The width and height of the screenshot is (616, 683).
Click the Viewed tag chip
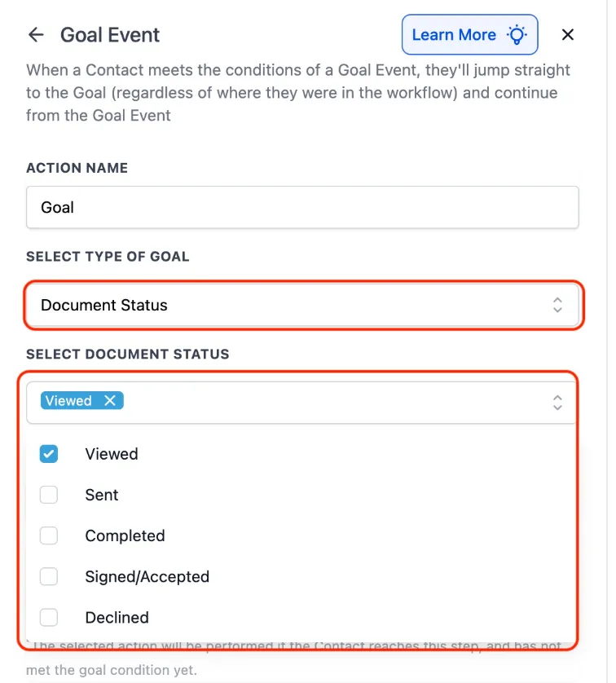(81, 400)
